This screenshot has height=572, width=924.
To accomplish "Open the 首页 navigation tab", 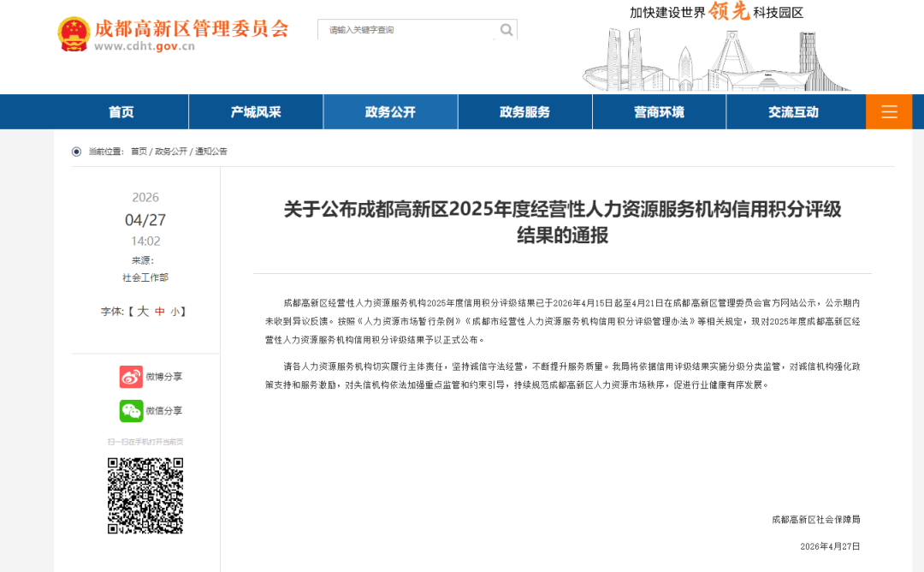I will click(121, 111).
